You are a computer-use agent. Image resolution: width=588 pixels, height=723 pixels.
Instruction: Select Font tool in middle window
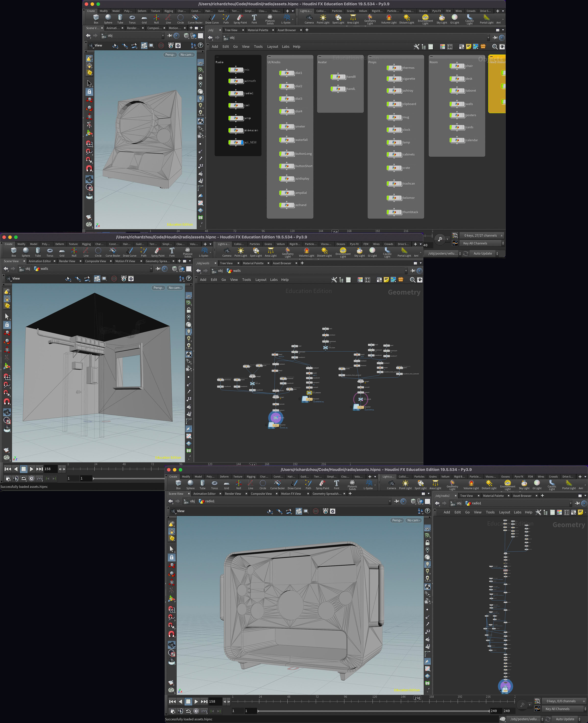coord(172,252)
